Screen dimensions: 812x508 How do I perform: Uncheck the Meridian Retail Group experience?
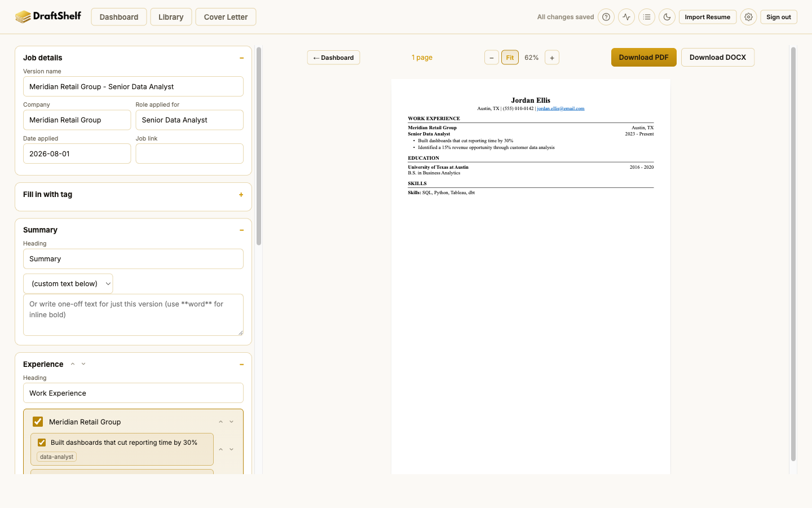[x=38, y=422]
